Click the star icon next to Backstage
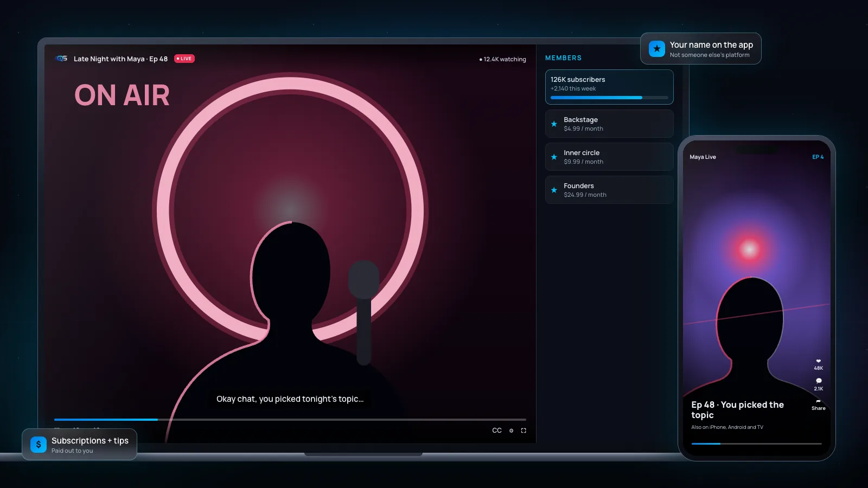The height and width of the screenshot is (488, 868). coord(554,124)
